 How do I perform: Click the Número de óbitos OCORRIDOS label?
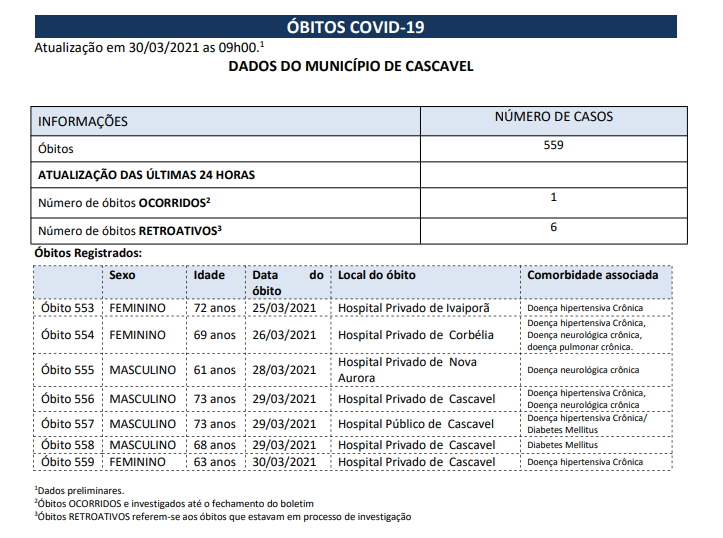124,203
